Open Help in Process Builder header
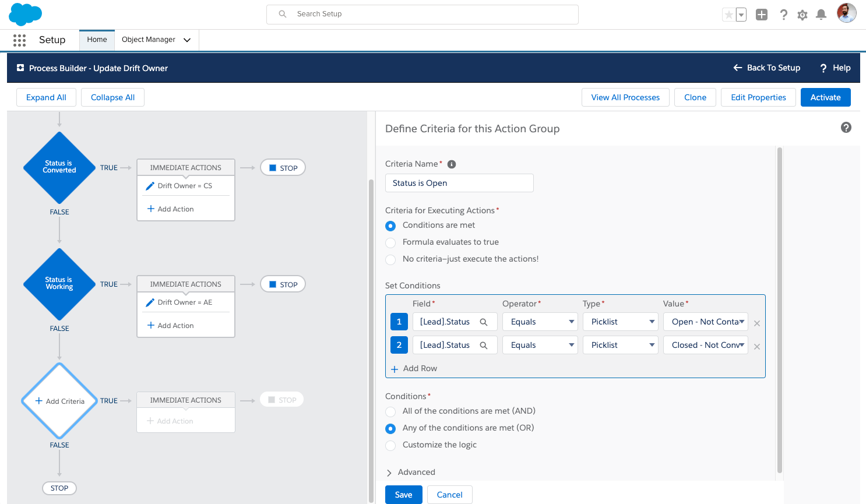 click(x=835, y=68)
